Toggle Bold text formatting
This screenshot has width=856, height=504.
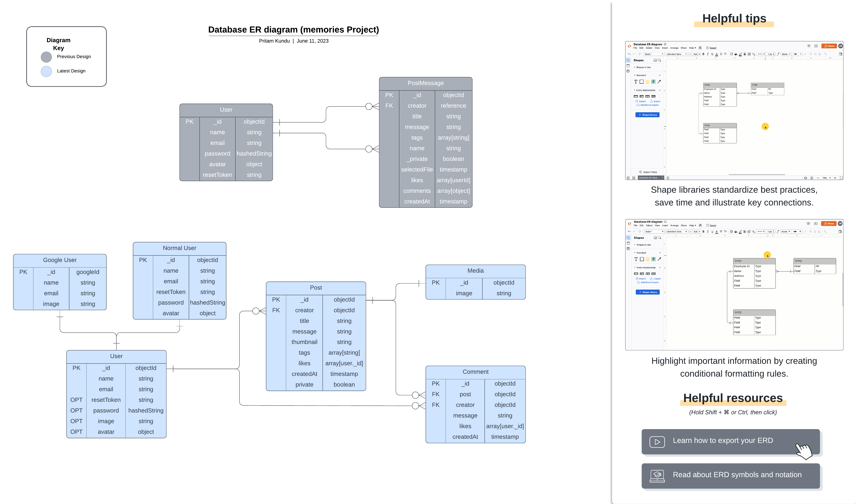click(x=703, y=54)
